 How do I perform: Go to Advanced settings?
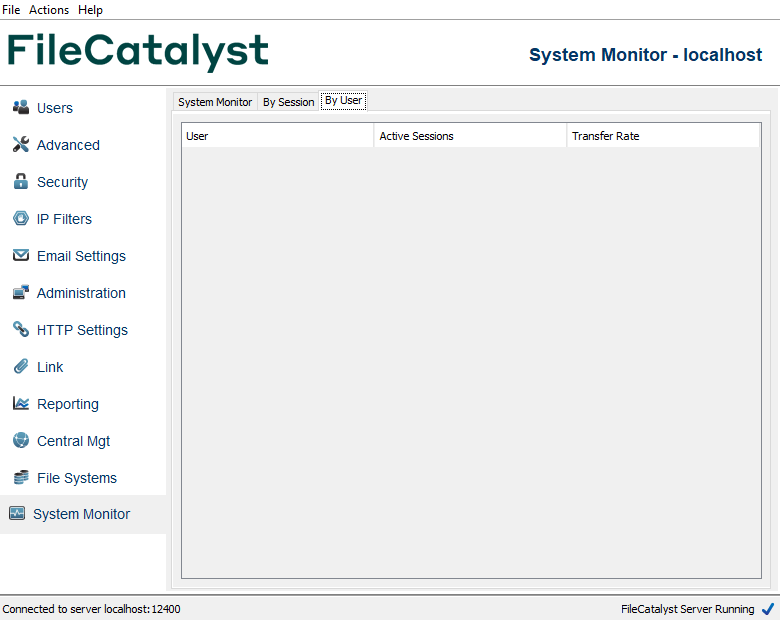(x=68, y=145)
